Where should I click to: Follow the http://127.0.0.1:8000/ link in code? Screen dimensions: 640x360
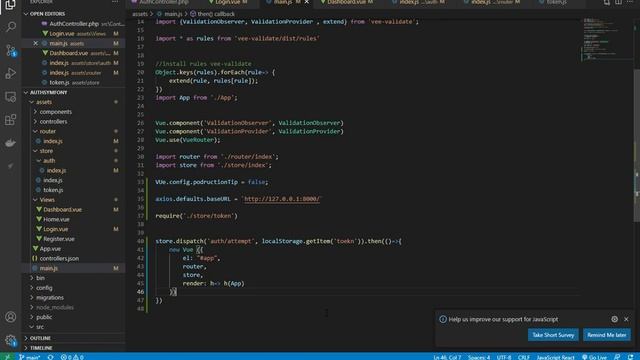coord(282,199)
